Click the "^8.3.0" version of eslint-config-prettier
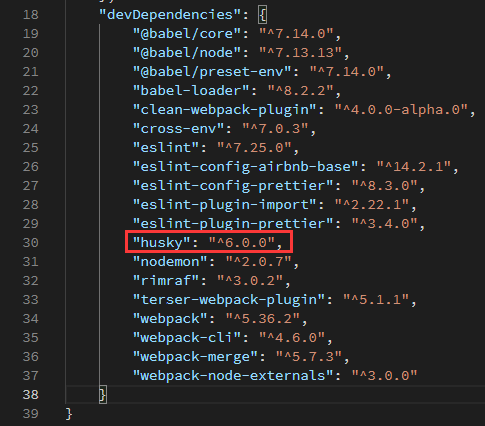Image resolution: width=485 pixels, height=426 pixels. [x=384, y=186]
